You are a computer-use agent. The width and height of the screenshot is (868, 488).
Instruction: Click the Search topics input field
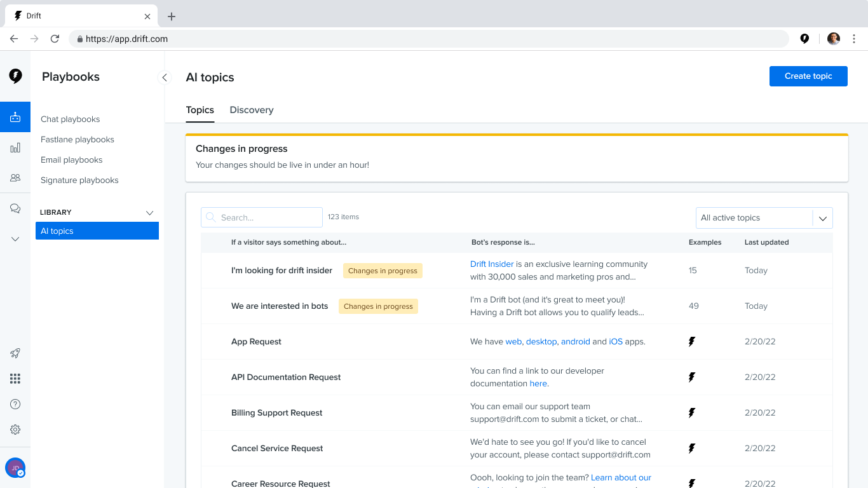(262, 217)
